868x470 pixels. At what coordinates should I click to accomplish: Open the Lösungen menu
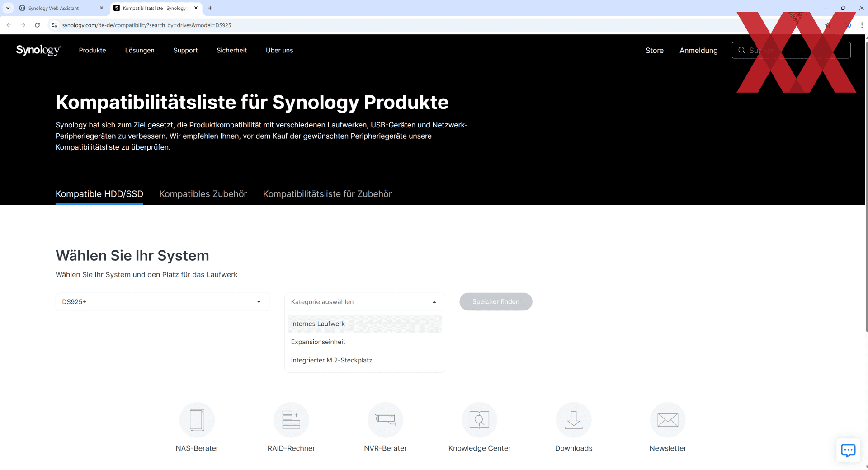click(x=140, y=50)
